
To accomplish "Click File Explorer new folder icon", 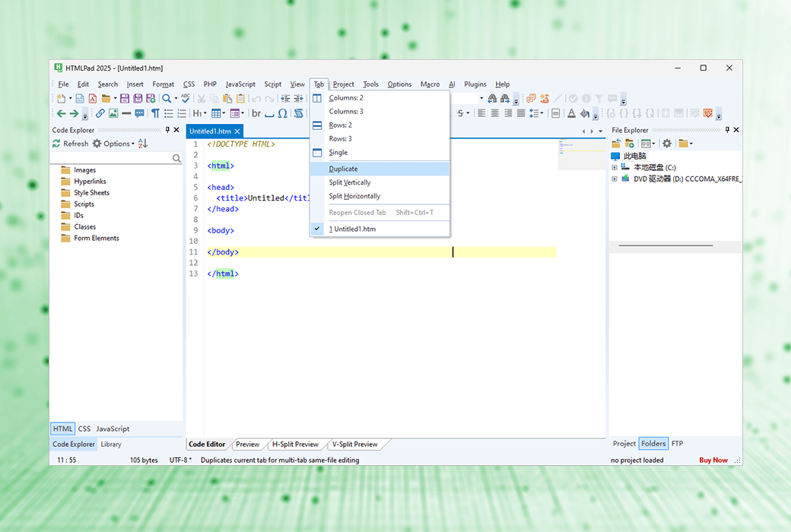I will pyautogui.click(x=630, y=144).
